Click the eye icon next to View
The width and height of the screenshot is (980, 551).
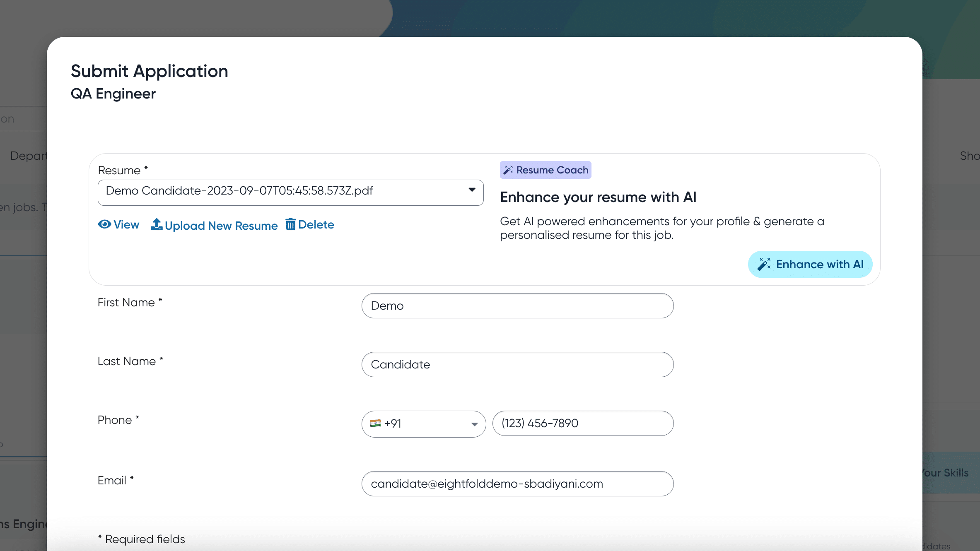[104, 224]
